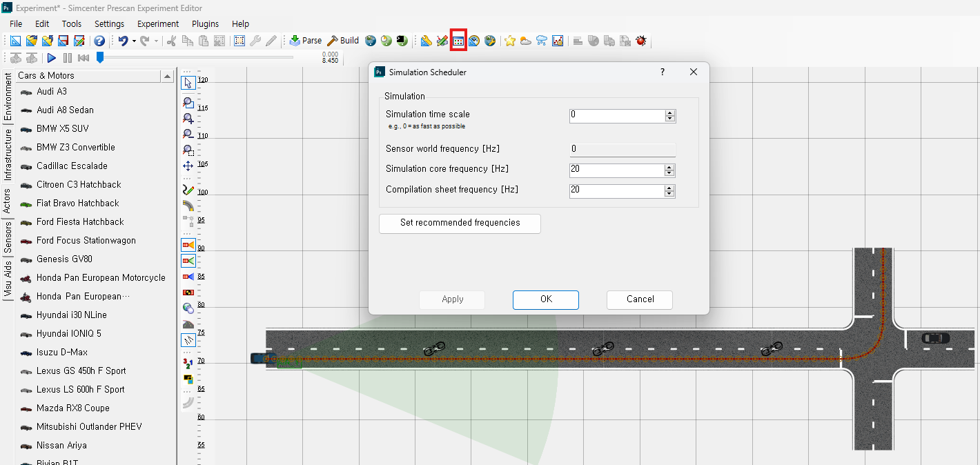Click the New Experiment toolbar icon
Viewport: 980px width, 465px height.
pyautogui.click(x=15, y=41)
